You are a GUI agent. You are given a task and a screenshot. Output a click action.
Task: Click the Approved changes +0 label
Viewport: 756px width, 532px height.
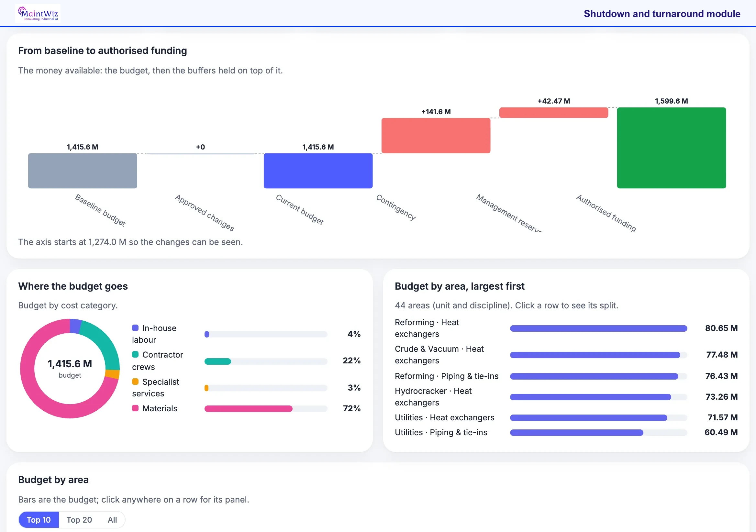pos(200,147)
